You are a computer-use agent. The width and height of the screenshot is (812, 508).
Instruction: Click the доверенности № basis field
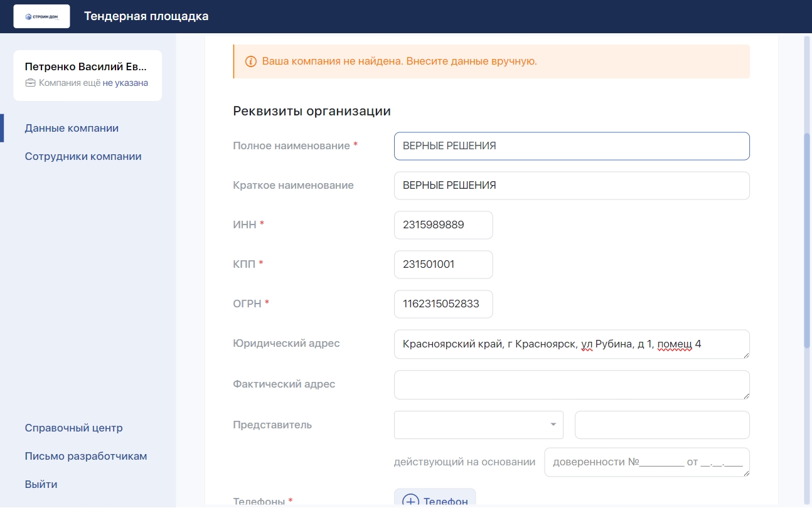point(646,462)
